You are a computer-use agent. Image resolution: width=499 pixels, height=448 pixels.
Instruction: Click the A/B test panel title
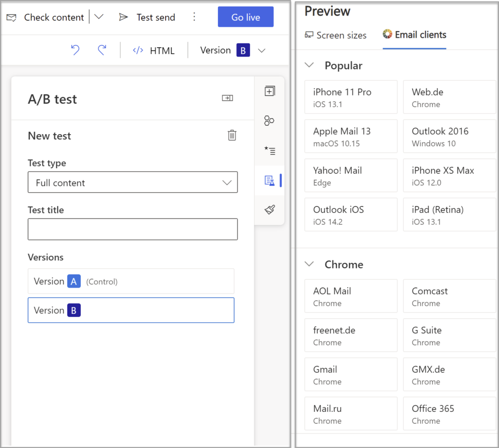[53, 99]
